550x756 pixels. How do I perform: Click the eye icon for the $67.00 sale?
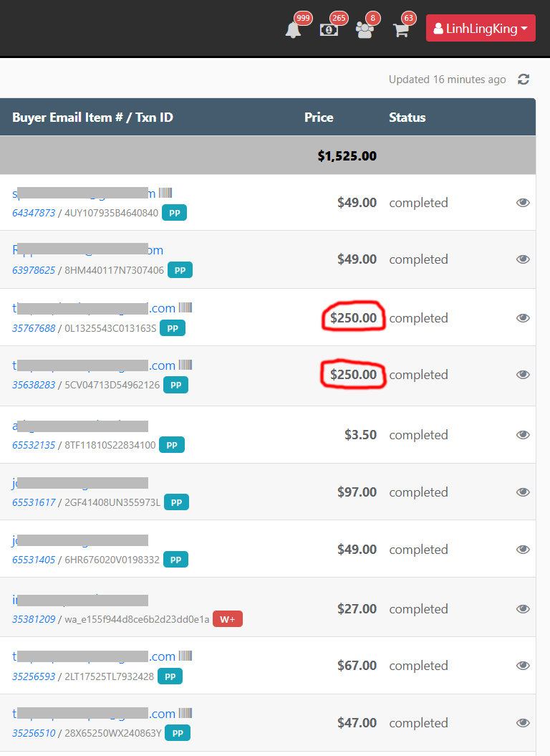(x=523, y=666)
